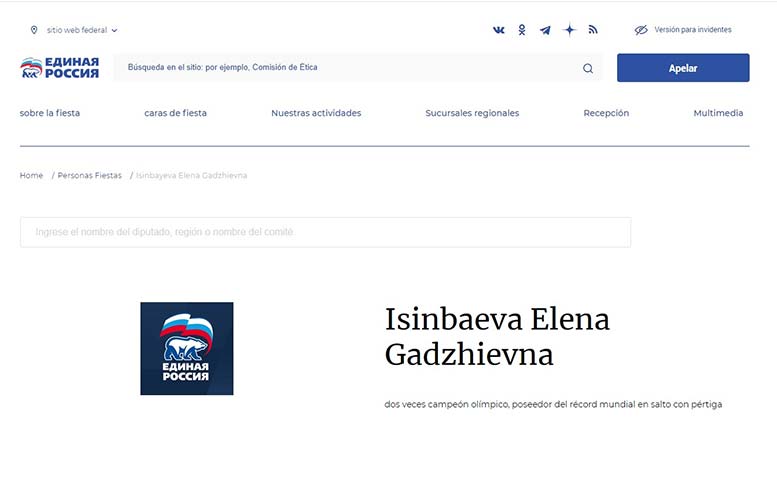777x487 pixels.
Task: Click the blue Apelar button
Action: 683,68
